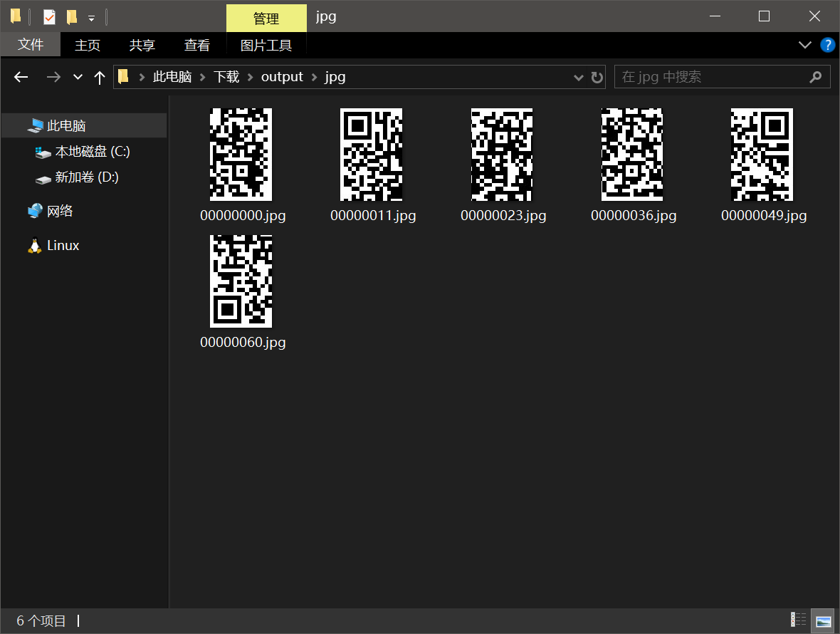Navigate up one folder level
This screenshot has width=840, height=634.
(x=100, y=77)
